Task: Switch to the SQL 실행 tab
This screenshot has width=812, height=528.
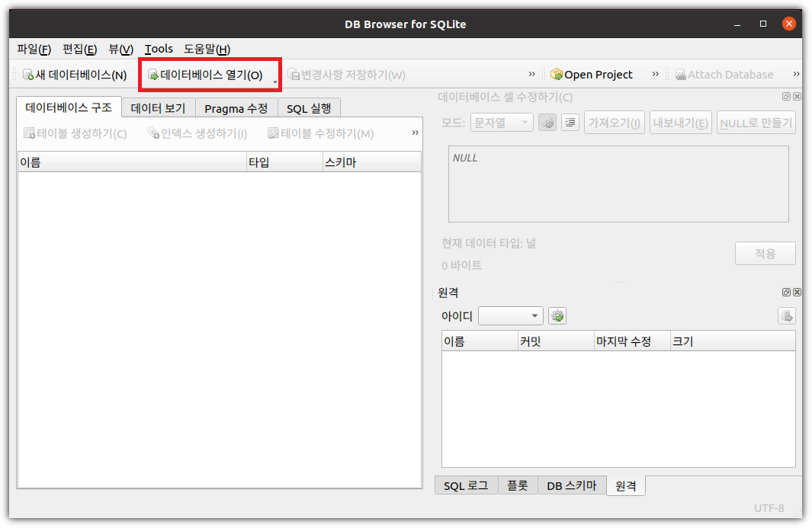Action: tap(309, 108)
